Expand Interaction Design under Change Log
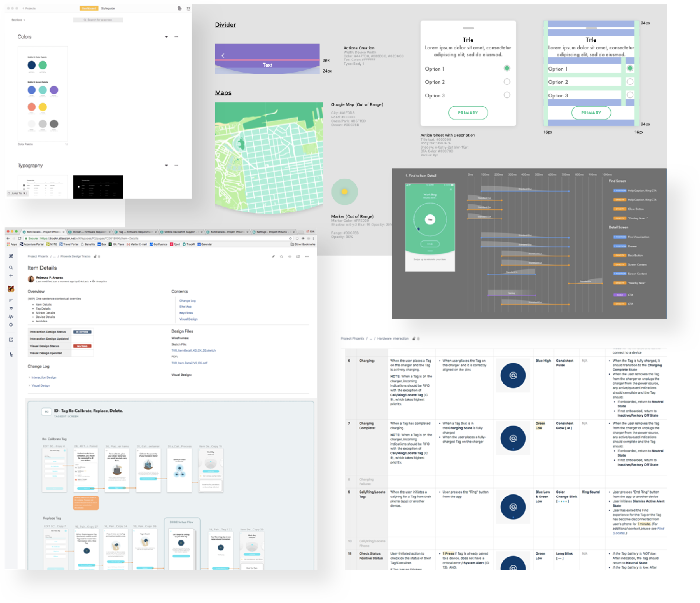Viewport: 700px width, 603px height. click(42, 377)
